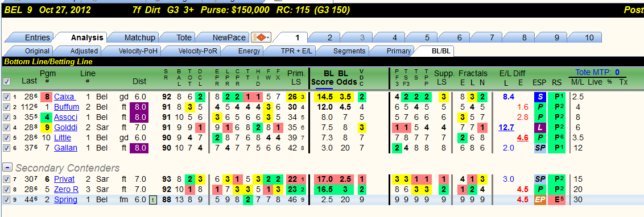The height and width of the screenshot is (217, 644).
Task: Open the Gallan horse link
Action: [x=66, y=148]
